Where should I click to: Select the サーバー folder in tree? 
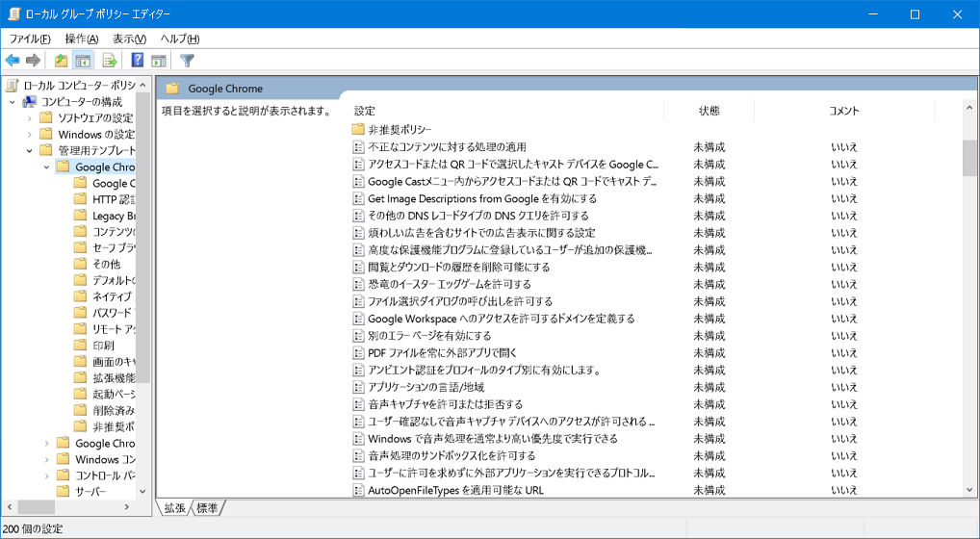click(x=82, y=492)
